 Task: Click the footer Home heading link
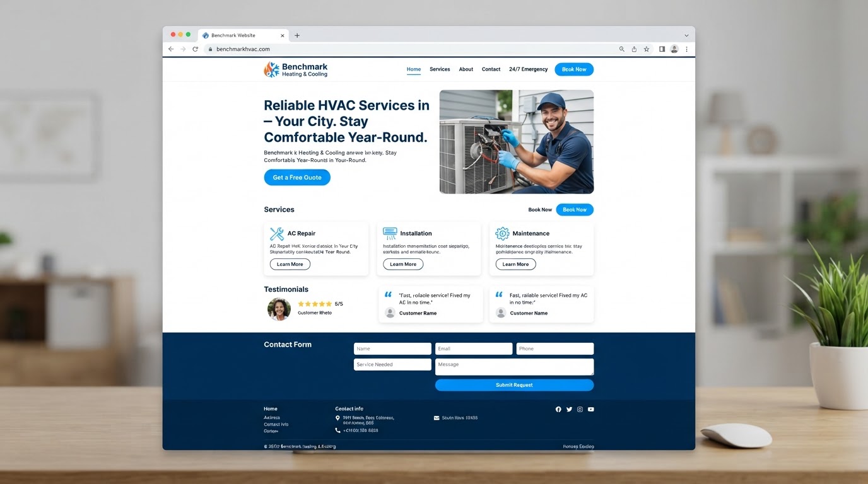point(271,409)
